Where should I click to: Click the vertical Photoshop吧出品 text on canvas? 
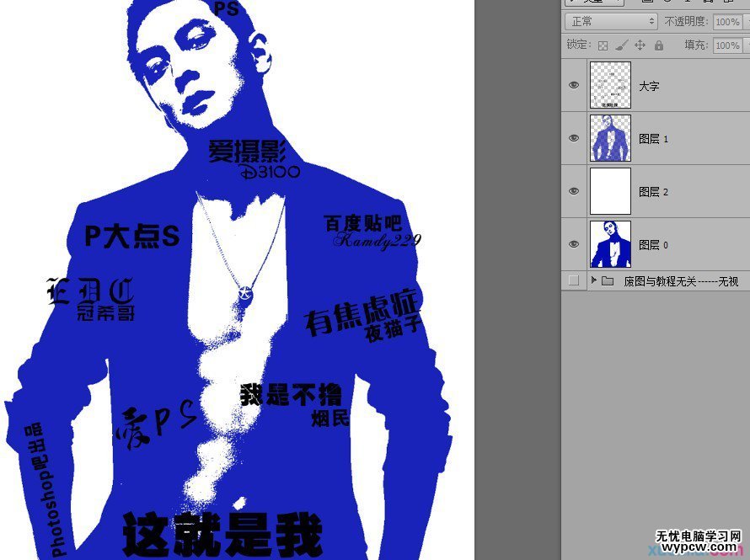click(44, 490)
